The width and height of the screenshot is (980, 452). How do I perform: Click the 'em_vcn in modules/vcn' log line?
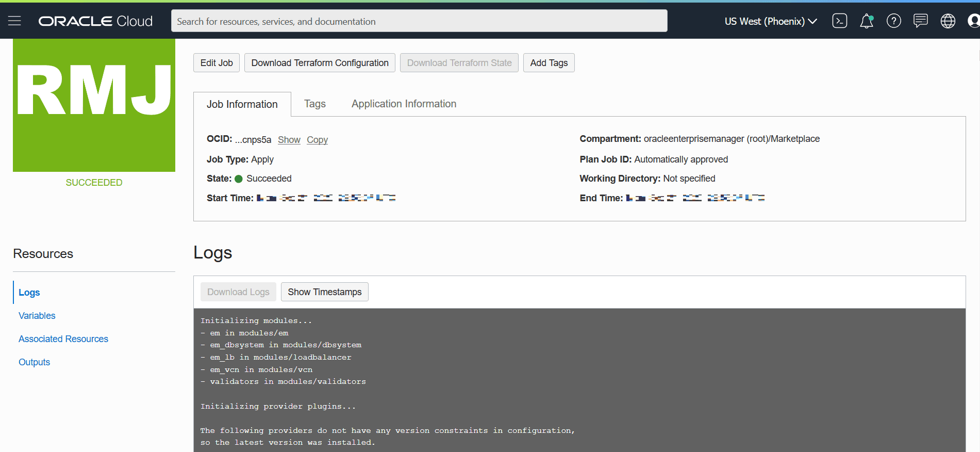pyautogui.click(x=256, y=370)
